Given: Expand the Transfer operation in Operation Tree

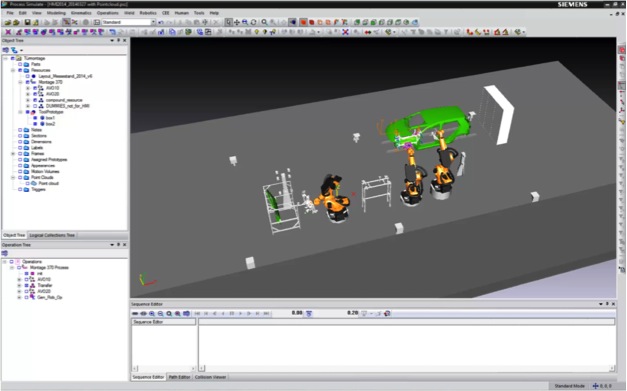Looking at the screenshot, I should (19, 285).
